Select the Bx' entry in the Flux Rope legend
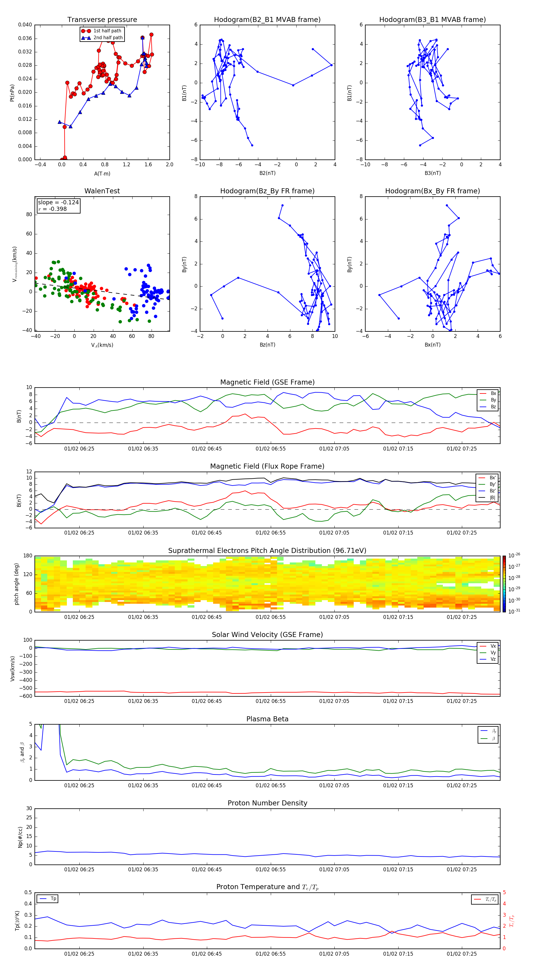This screenshot has height=980, width=535. point(487,478)
